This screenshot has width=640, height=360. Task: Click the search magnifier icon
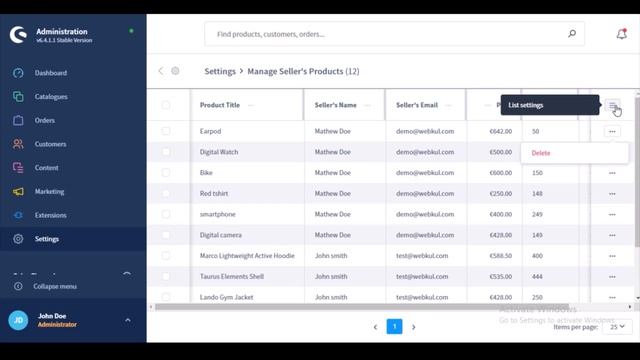572,34
